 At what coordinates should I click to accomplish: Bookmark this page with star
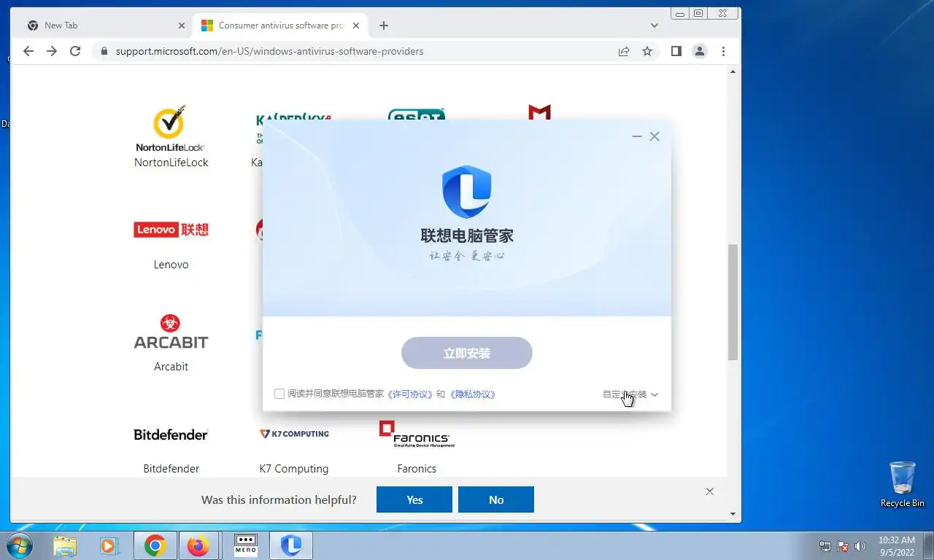point(647,51)
